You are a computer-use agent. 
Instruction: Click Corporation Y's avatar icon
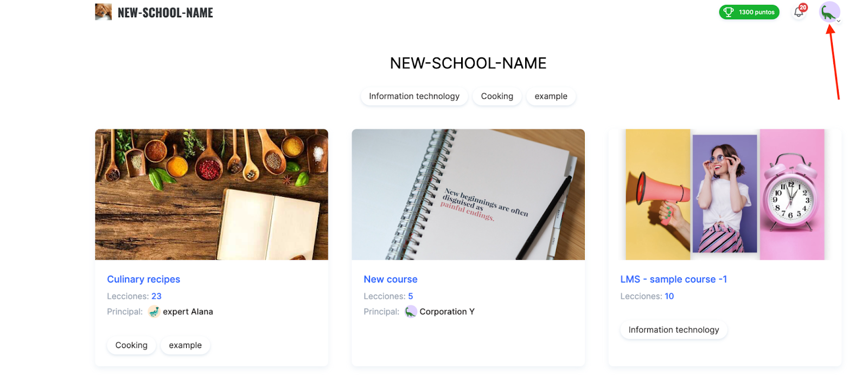pos(411,312)
